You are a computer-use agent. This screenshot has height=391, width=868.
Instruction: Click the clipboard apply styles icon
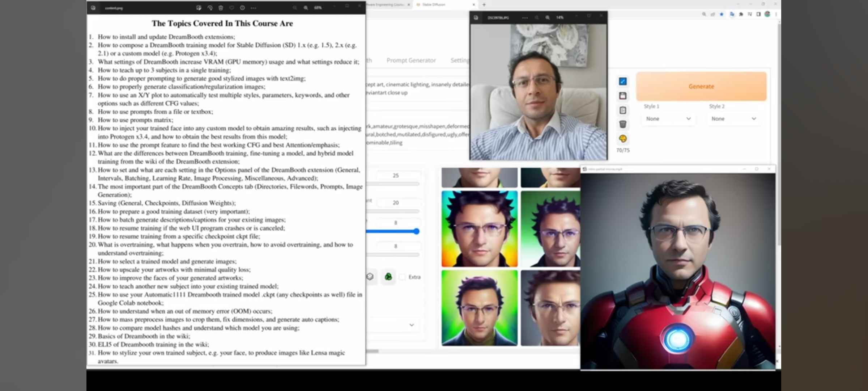click(x=622, y=110)
